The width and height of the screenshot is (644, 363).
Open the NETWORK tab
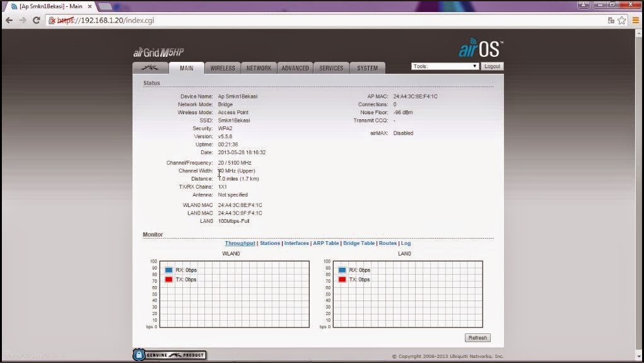click(259, 68)
